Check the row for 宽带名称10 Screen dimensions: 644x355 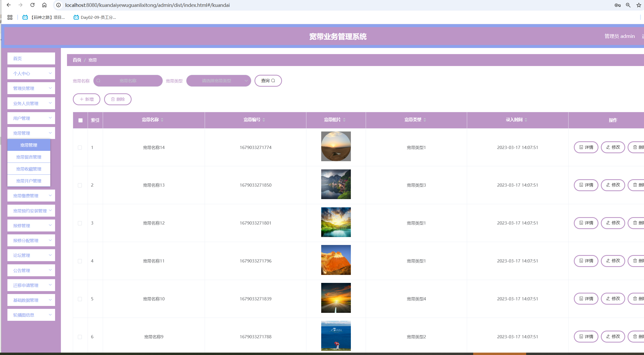[x=80, y=299]
